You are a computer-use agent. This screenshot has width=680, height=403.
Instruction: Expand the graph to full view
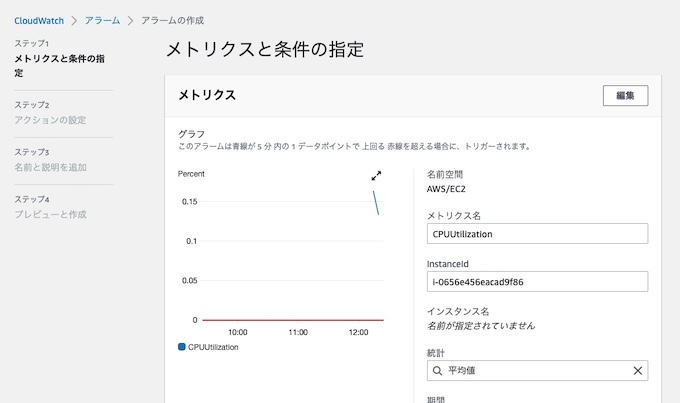pos(376,175)
